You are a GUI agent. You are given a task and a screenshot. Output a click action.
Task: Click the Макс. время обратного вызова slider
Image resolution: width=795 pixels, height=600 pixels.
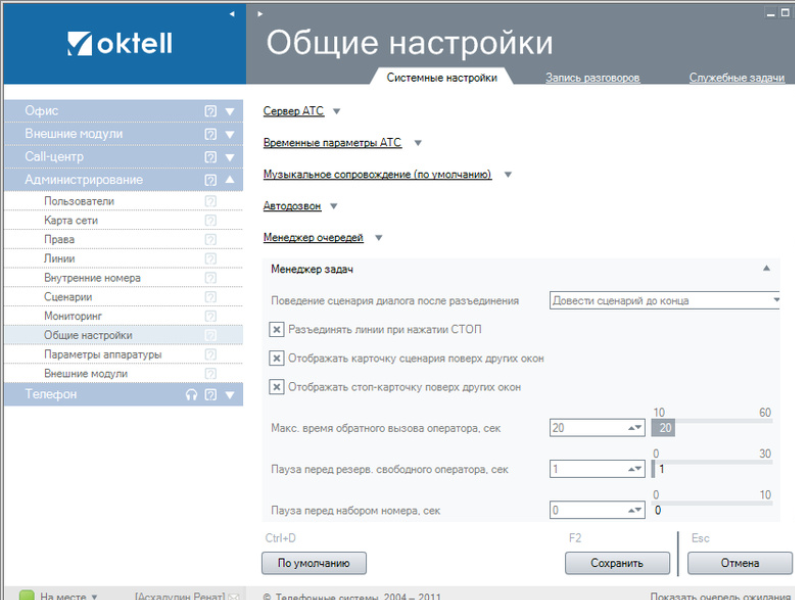pos(710,428)
